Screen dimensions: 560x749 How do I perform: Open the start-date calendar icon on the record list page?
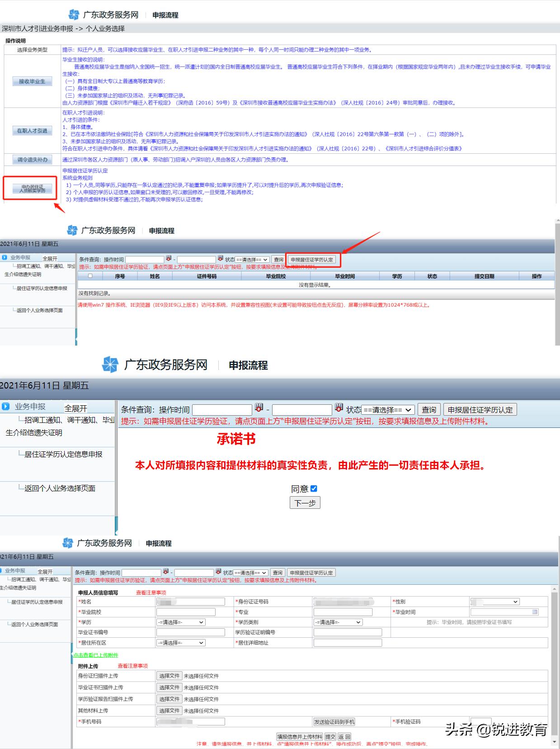click(x=169, y=258)
